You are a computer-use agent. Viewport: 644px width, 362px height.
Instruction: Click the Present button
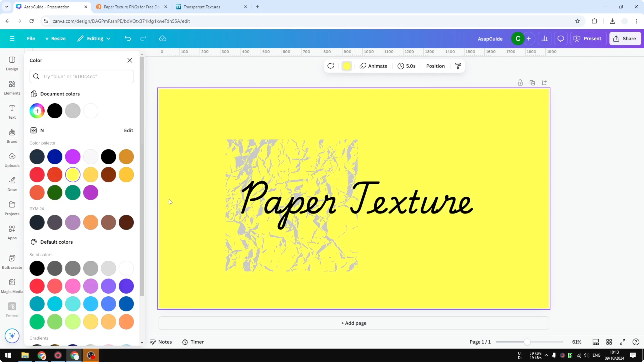pos(588,38)
